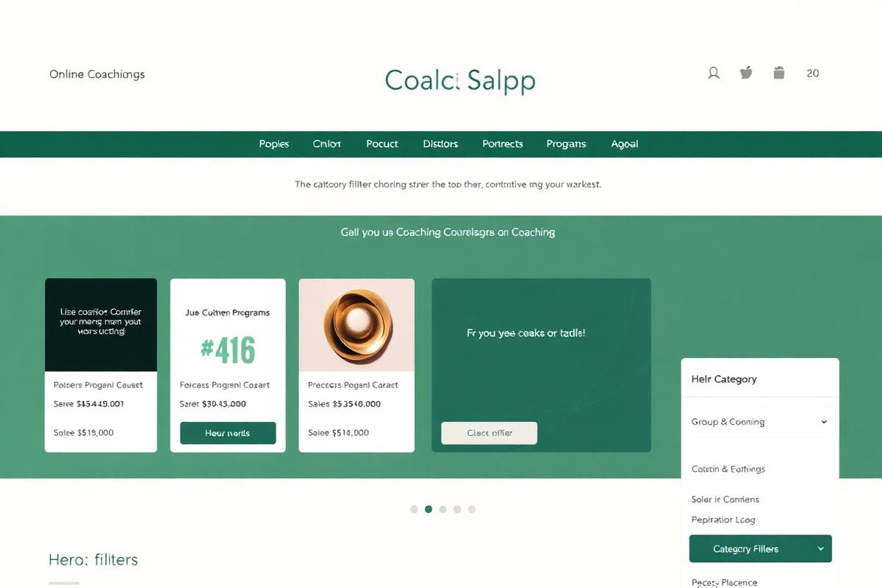Click the Precors Pogani Caract title
The width and height of the screenshot is (882, 588).
[353, 385]
